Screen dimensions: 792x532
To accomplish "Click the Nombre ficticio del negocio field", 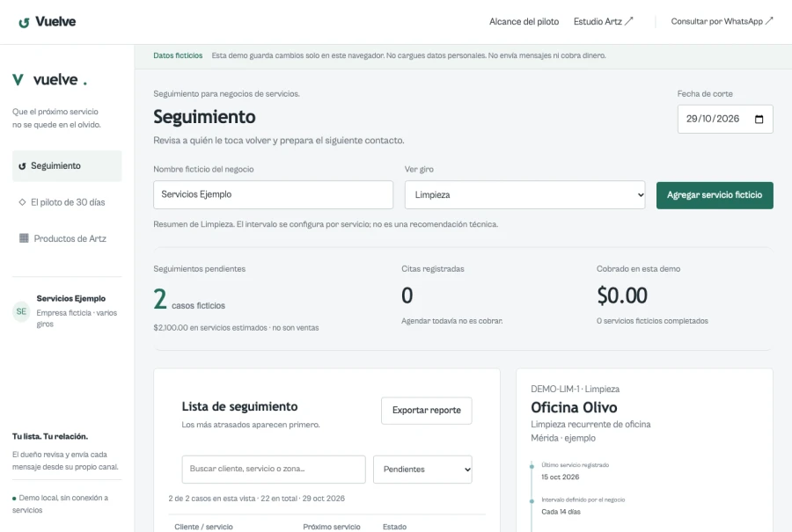I will coord(274,195).
